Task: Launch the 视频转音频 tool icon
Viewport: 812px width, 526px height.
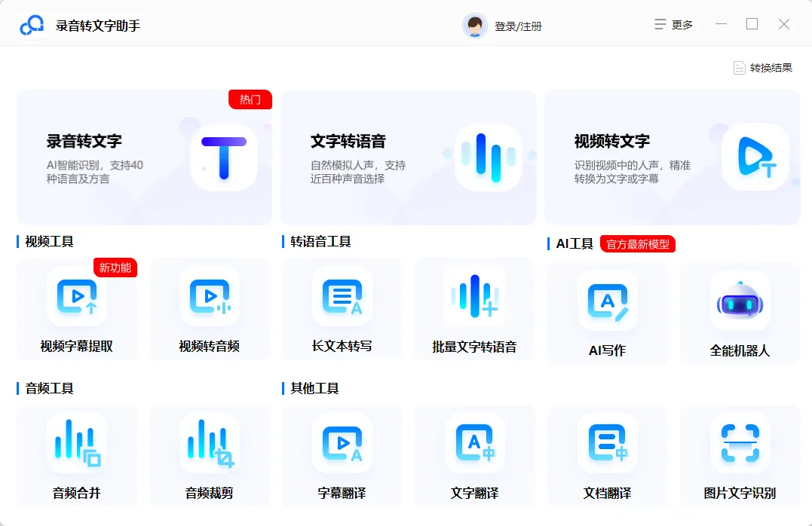Action: click(209, 296)
